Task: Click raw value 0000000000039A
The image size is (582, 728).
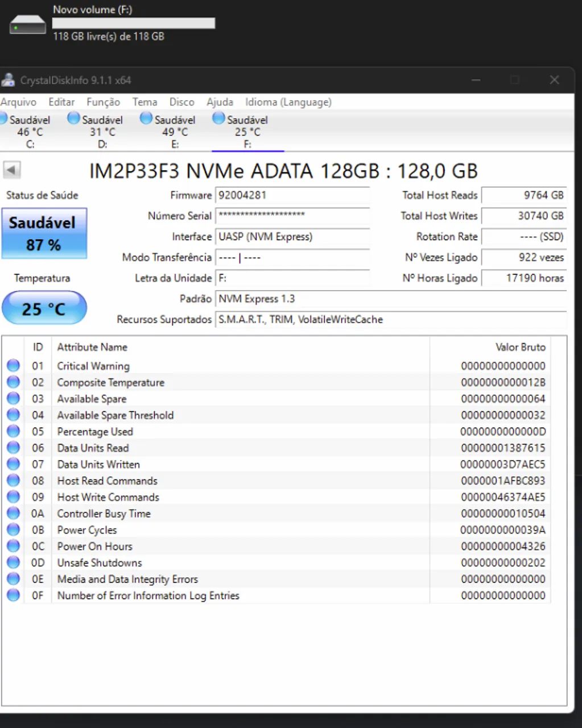Action: [503, 530]
